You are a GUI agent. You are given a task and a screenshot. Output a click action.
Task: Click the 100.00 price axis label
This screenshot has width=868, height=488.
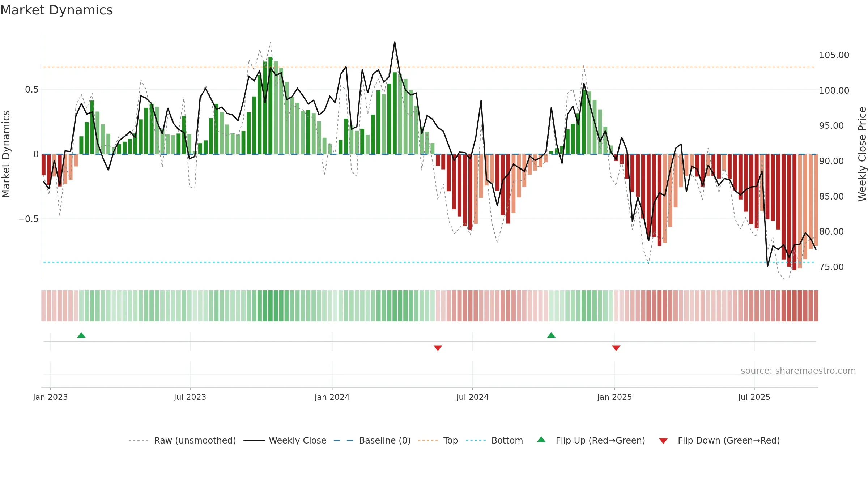(834, 90)
